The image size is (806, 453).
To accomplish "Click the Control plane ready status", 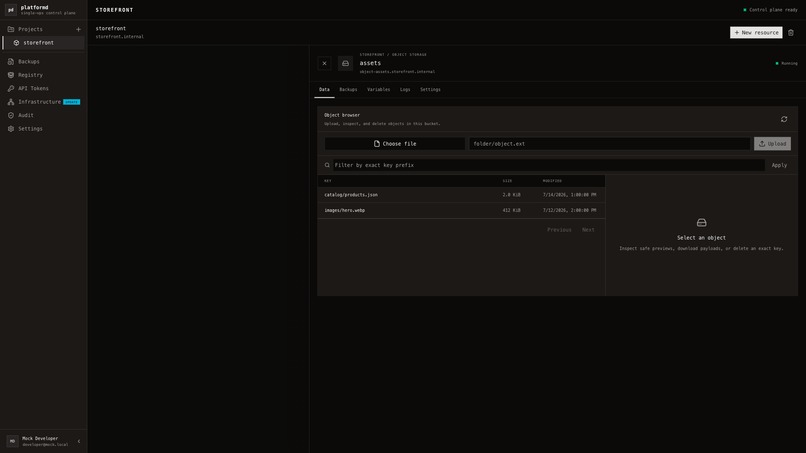I will coord(770,10).
